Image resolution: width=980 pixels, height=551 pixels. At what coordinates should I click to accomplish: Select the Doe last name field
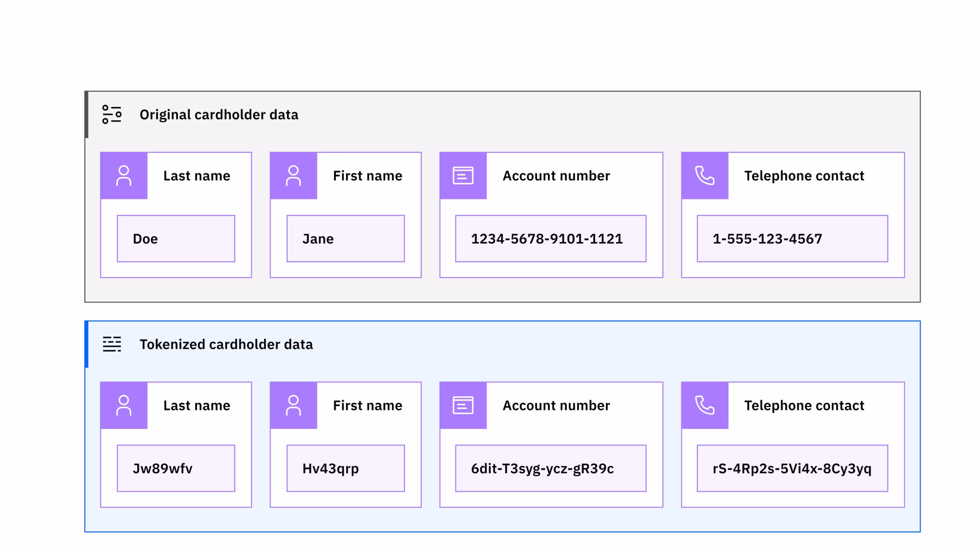tap(176, 239)
